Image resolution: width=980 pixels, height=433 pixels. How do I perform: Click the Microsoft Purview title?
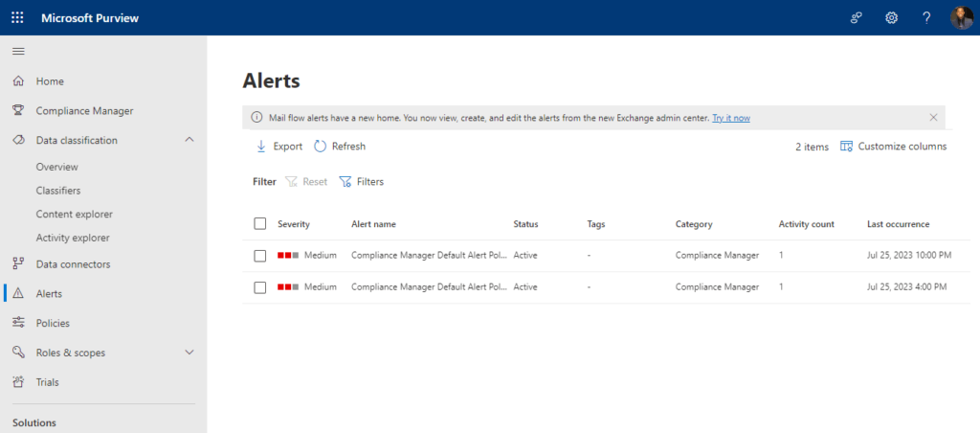tap(90, 18)
